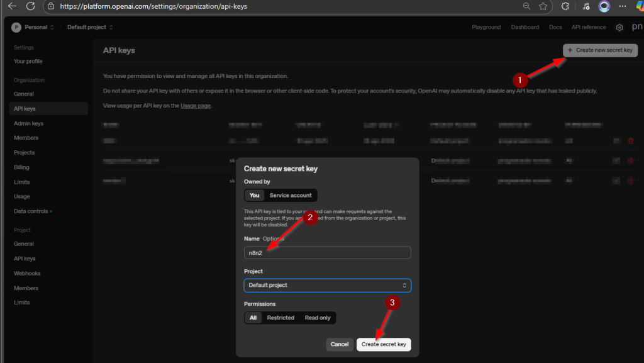Reload the page with refresh icon
The height and width of the screenshot is (363, 644).
30,6
